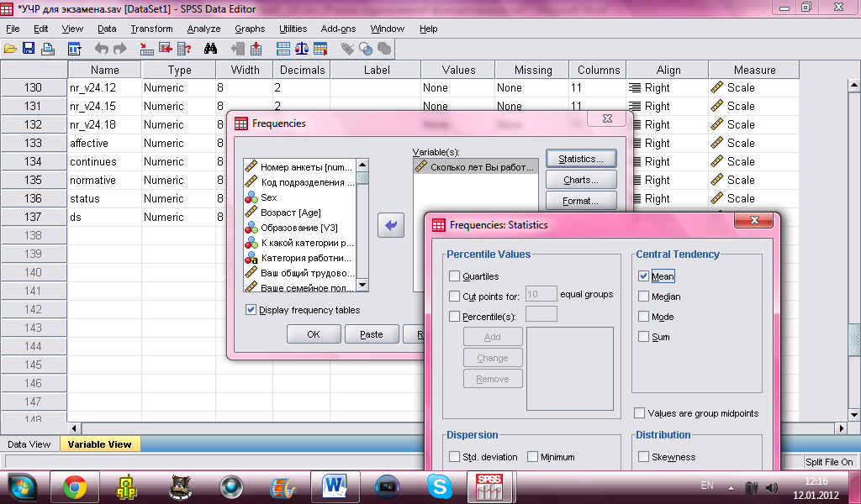Select the affective variable name cell
This screenshot has height=504, width=861.
104,143
